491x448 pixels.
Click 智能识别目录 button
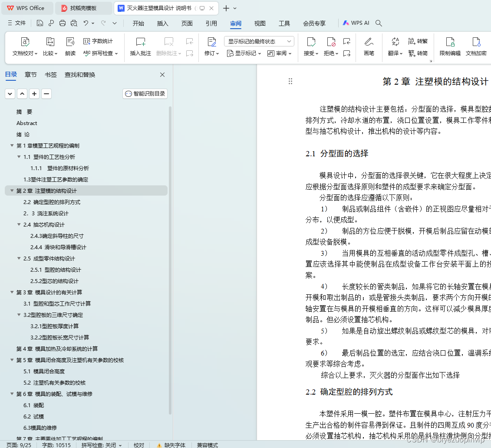145,94
